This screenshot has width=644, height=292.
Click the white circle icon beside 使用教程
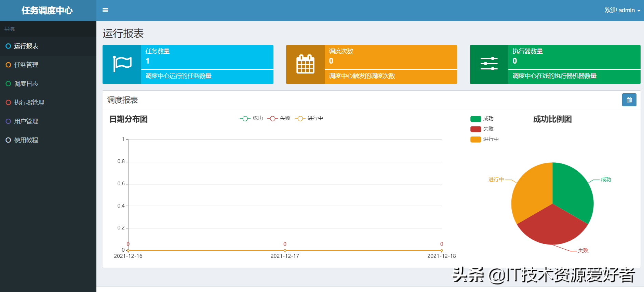point(8,140)
